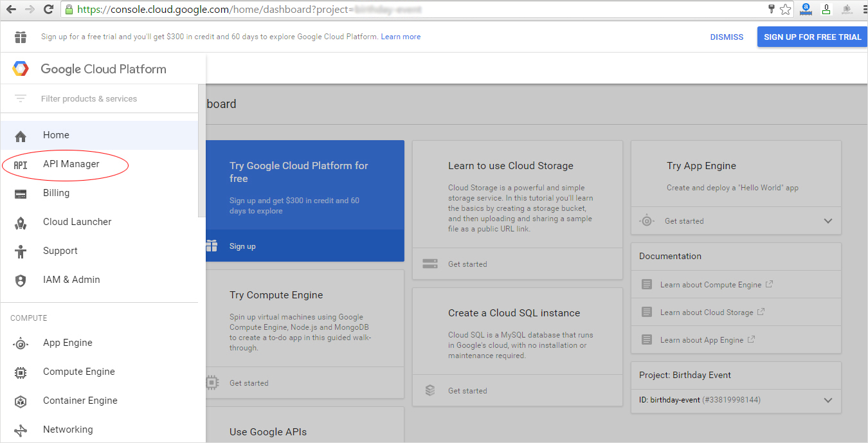Open IAM & Admin in the side menu
Screen dimensions: 868x443
tap(100, 280)
